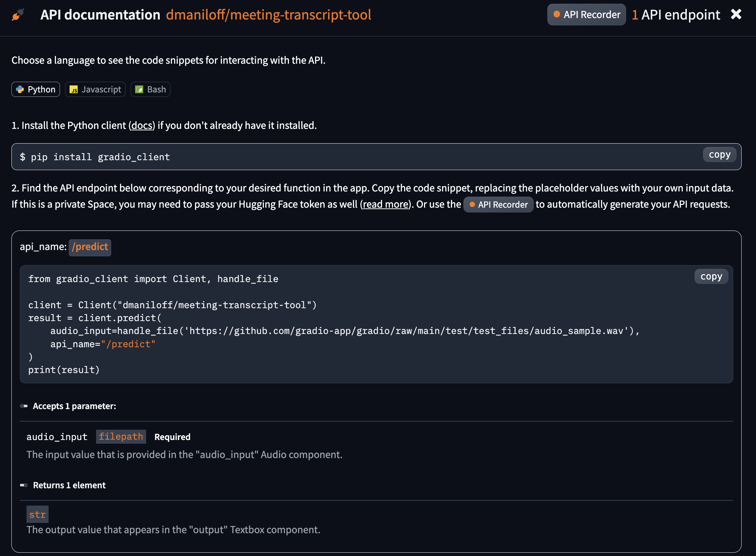Click the '1 API endpoint' label
This screenshot has height=556, width=756.
pyautogui.click(x=676, y=15)
